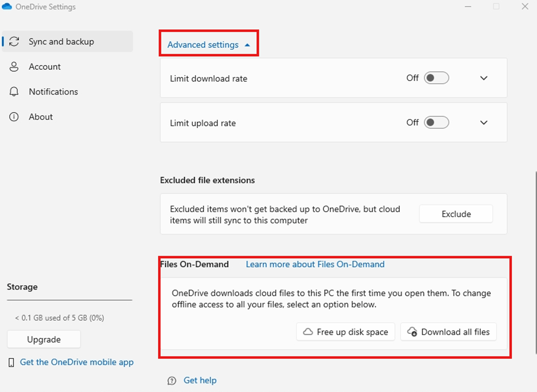Click the OneDrive Settings window title
This screenshot has width=537, height=392.
coord(45,7)
